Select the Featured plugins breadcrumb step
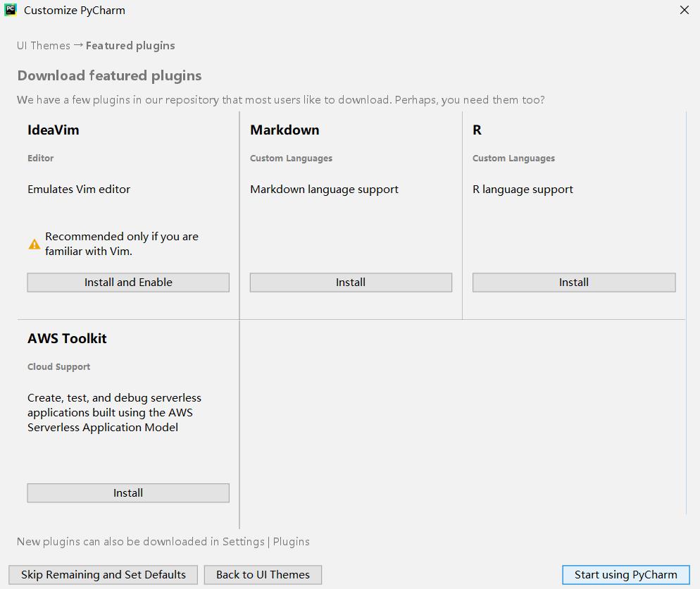Image resolution: width=700 pixels, height=589 pixels. pyautogui.click(x=130, y=46)
